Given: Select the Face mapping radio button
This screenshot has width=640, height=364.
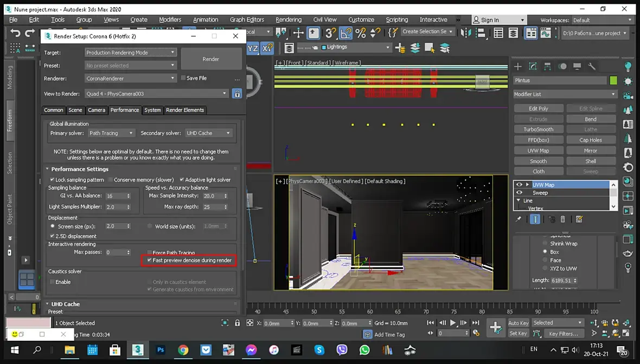Looking at the screenshot, I should 545,260.
